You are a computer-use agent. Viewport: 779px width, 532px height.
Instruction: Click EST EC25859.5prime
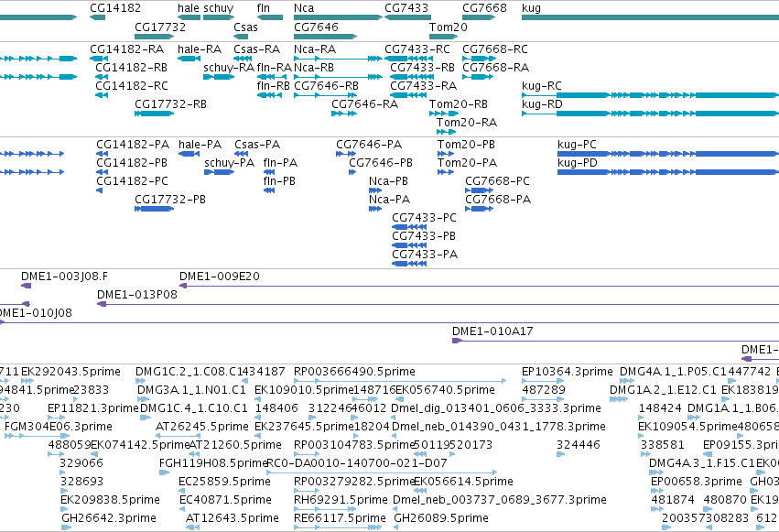pyautogui.click(x=225, y=482)
